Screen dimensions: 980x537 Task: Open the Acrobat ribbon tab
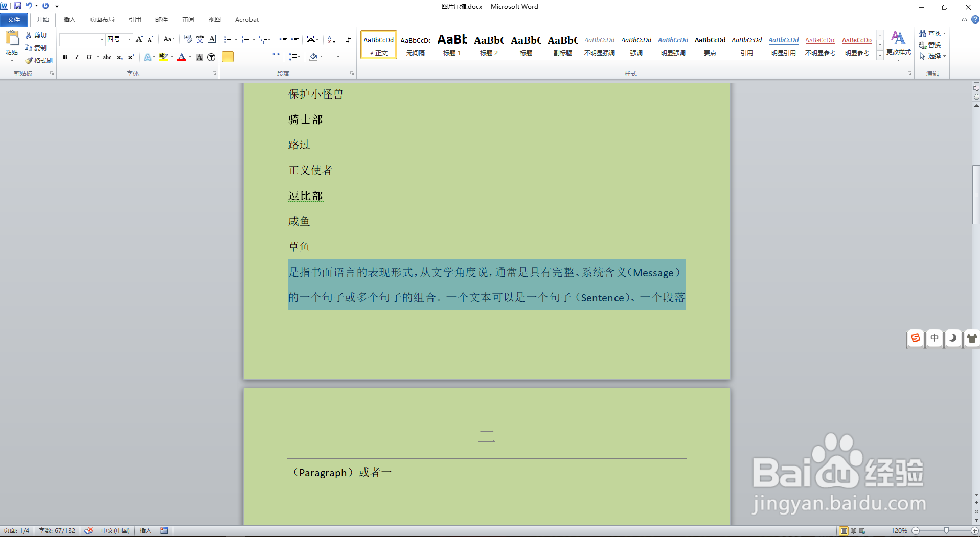[x=246, y=19]
